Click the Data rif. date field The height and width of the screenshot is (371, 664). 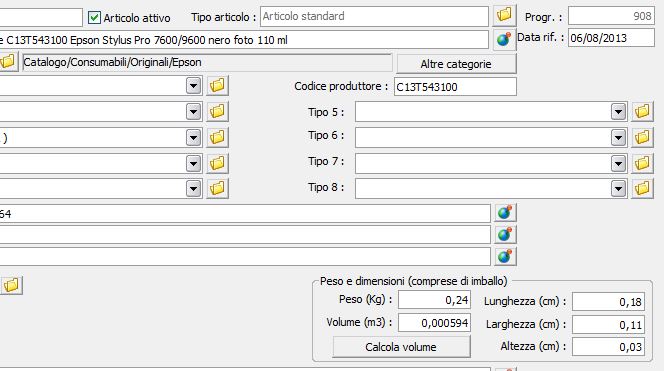point(611,38)
